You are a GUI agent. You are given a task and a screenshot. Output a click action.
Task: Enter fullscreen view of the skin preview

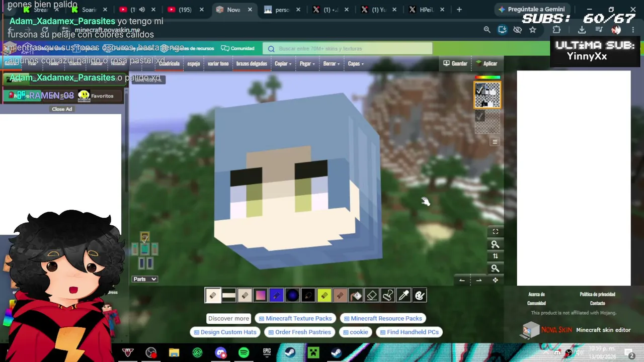click(495, 232)
